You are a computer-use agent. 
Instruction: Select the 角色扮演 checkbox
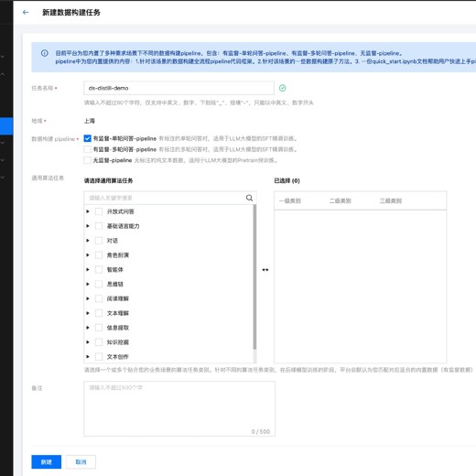tap(99, 255)
